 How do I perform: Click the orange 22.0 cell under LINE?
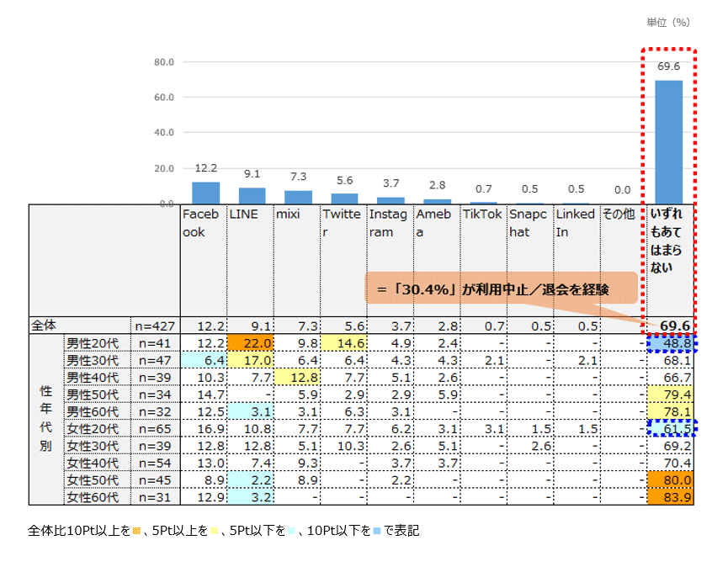point(250,342)
